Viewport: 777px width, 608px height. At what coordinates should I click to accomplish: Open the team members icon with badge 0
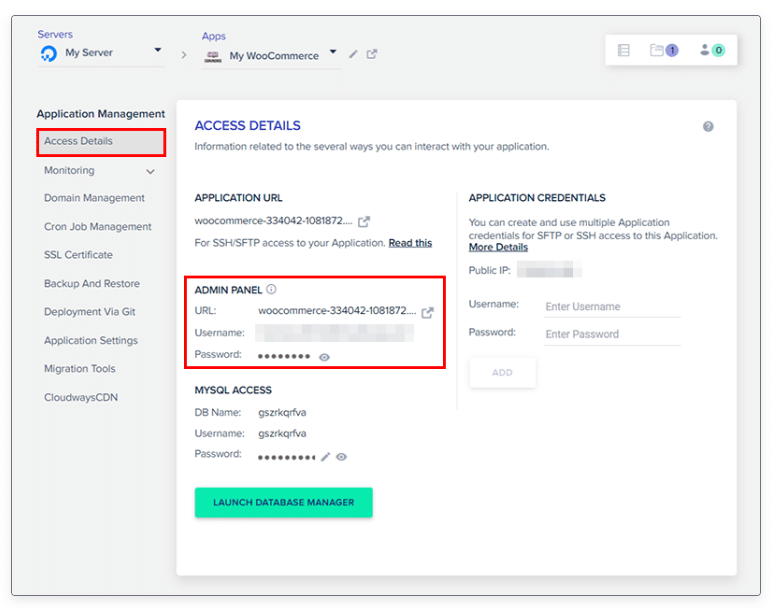coord(712,50)
